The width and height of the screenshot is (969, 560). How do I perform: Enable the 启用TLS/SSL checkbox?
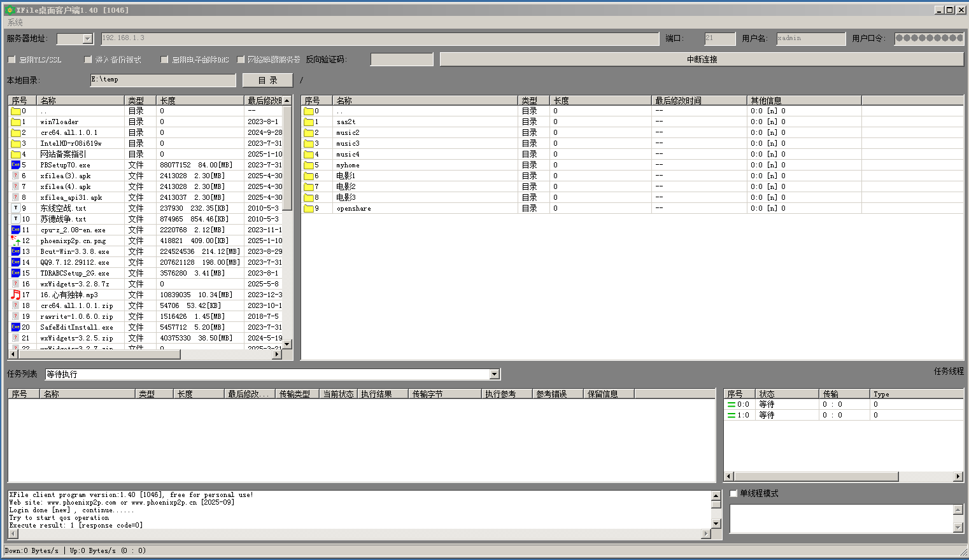[x=11, y=59]
